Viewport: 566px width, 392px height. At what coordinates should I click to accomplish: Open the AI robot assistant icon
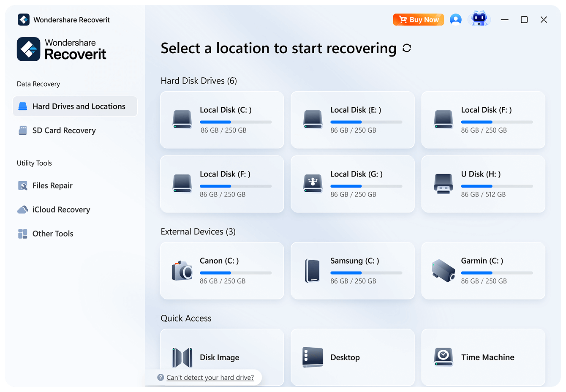pos(479,19)
